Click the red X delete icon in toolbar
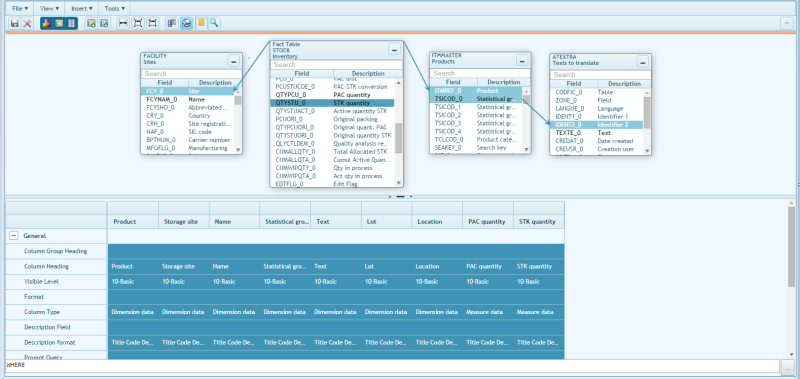 (27, 23)
